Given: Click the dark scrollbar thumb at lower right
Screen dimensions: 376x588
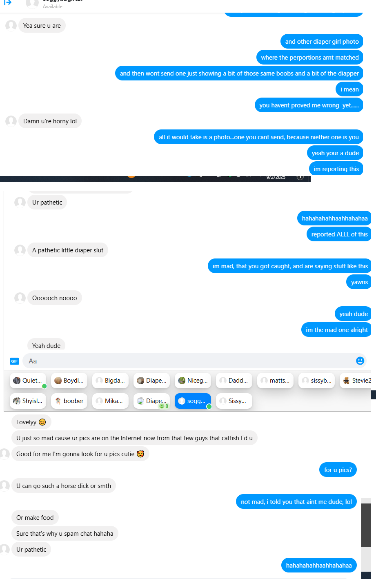Looking at the screenshot, I should [x=366, y=525].
